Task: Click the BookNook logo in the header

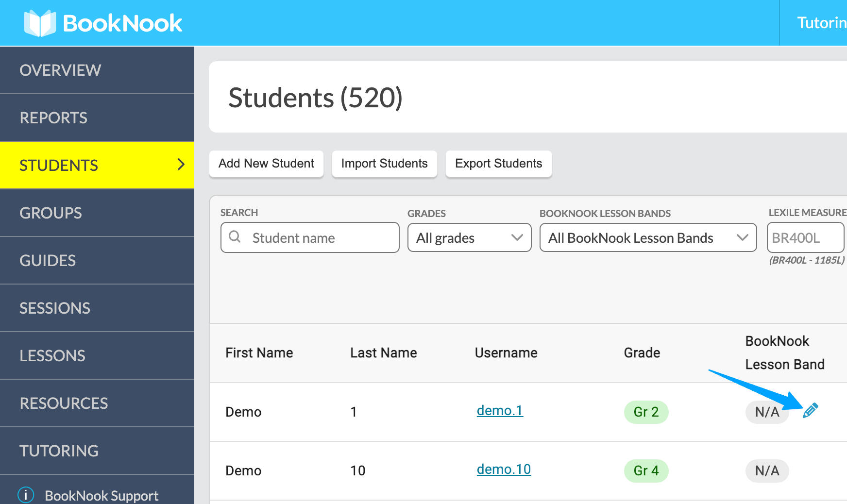Action: [102, 22]
